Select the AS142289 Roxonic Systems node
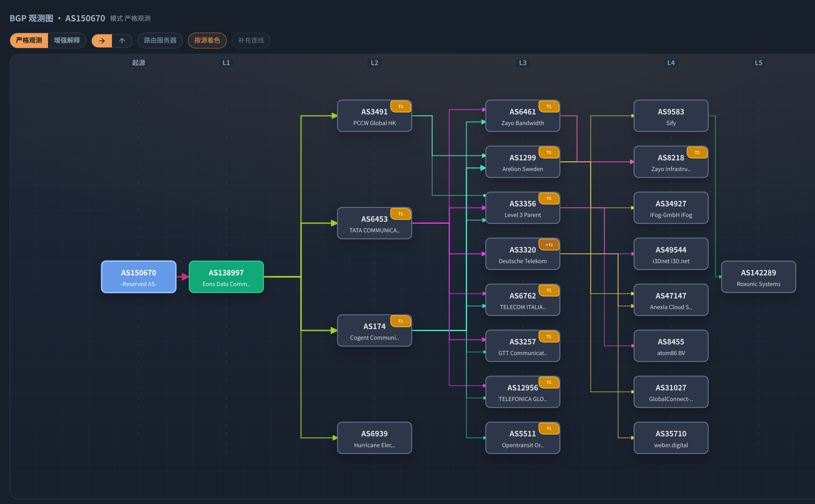Image resolution: width=815 pixels, height=504 pixels. tap(758, 277)
